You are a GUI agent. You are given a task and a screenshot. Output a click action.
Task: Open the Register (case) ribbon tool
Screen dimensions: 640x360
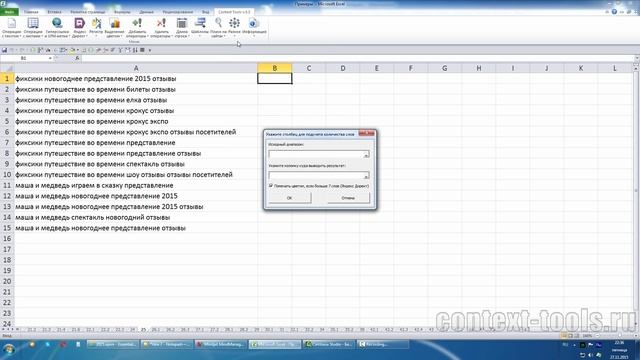coord(96,28)
